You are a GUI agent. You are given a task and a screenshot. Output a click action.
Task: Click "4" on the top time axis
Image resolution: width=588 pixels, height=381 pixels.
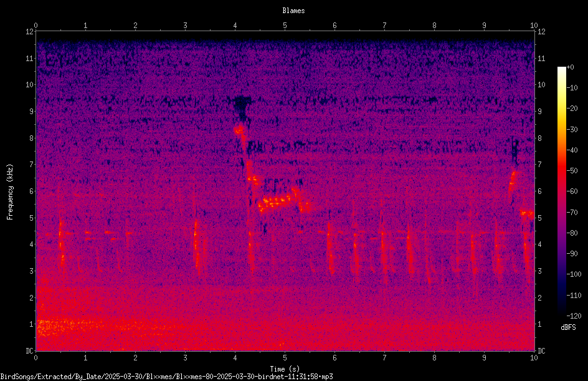(x=235, y=25)
